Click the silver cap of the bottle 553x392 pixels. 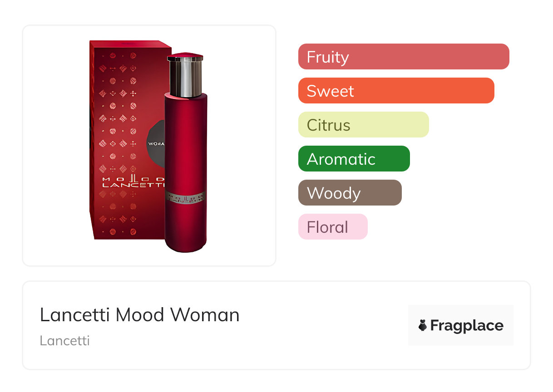pyautogui.click(x=185, y=79)
